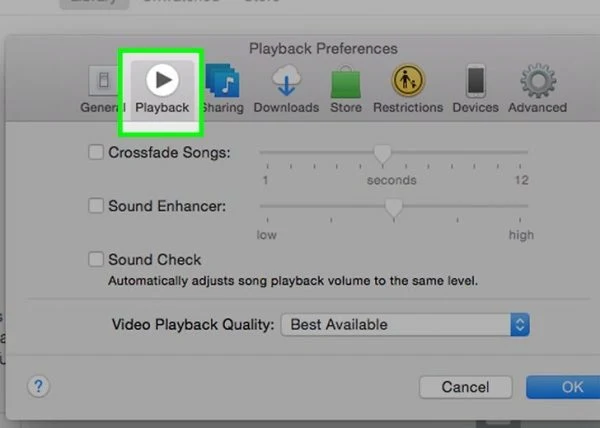Click the Sound Enhancer slider handle
The width and height of the screenshot is (600, 428).
click(x=393, y=208)
